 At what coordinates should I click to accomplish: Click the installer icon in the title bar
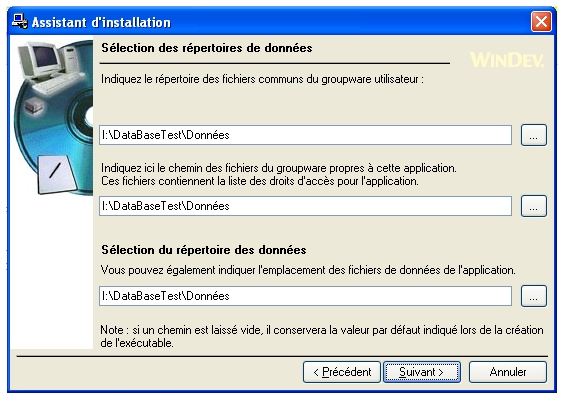pyautogui.click(x=19, y=21)
